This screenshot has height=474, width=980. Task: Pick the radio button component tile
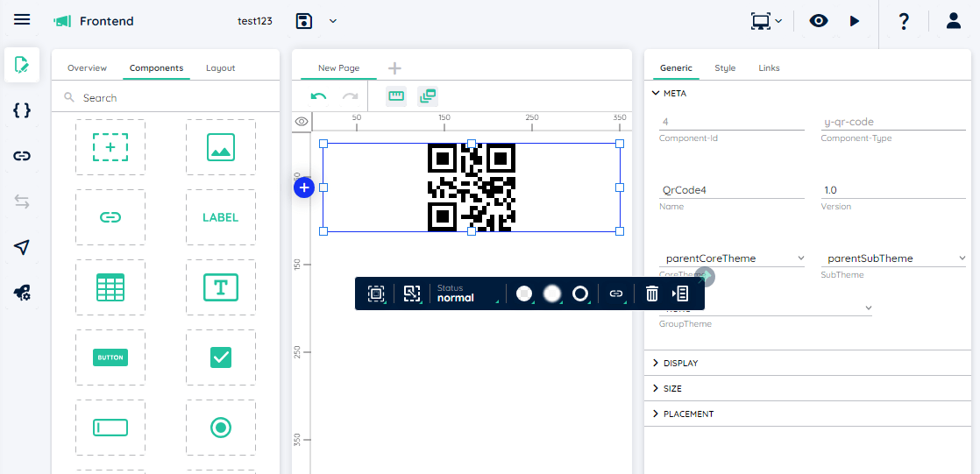[x=221, y=428]
